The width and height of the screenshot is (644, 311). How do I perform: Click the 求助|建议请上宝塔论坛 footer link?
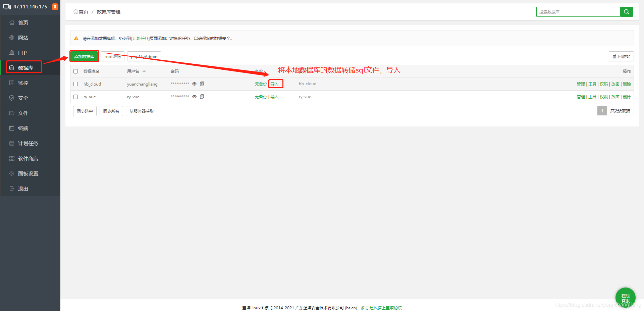coord(381,308)
